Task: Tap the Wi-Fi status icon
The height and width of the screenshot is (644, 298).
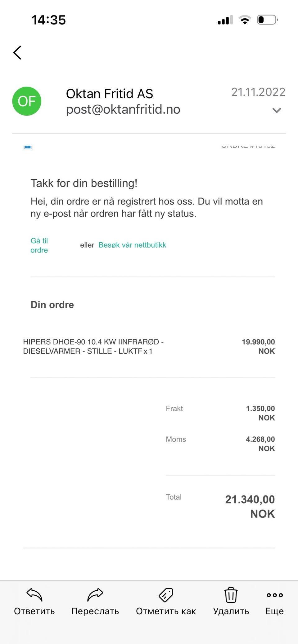Action: pos(245,20)
